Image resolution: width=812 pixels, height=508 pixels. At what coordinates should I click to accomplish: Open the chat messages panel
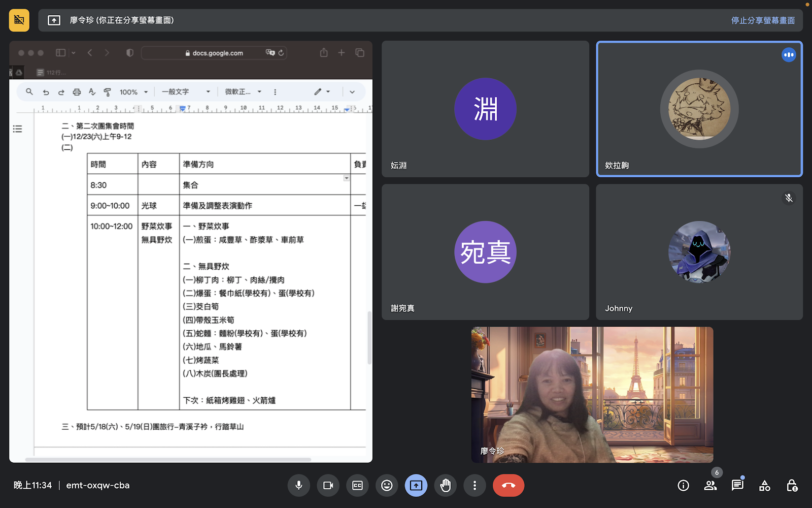(x=737, y=486)
